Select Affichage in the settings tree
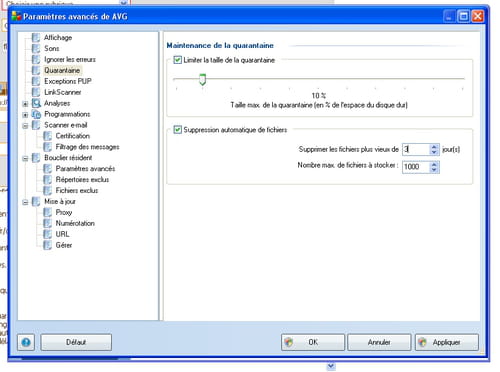This screenshot has height=372, width=500. click(x=58, y=38)
